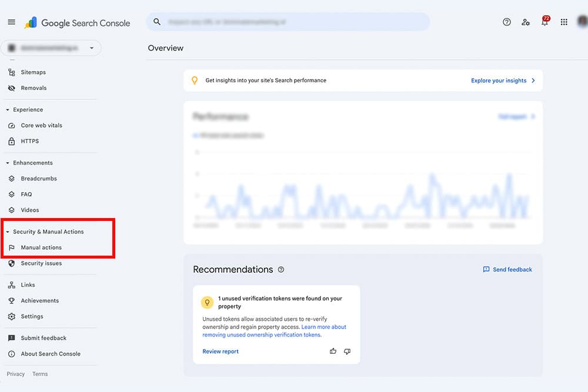Click the user management icon in the top bar
Screen dimensions: 588x392
coord(526,22)
